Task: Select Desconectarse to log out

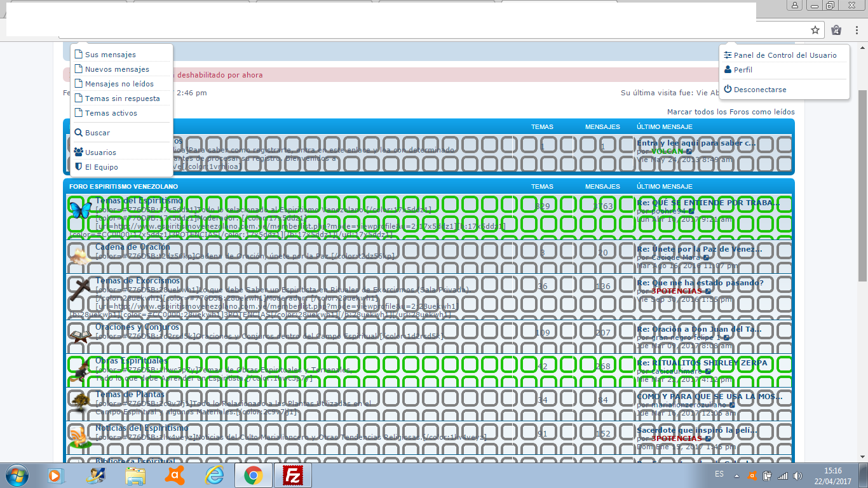Action: [759, 90]
